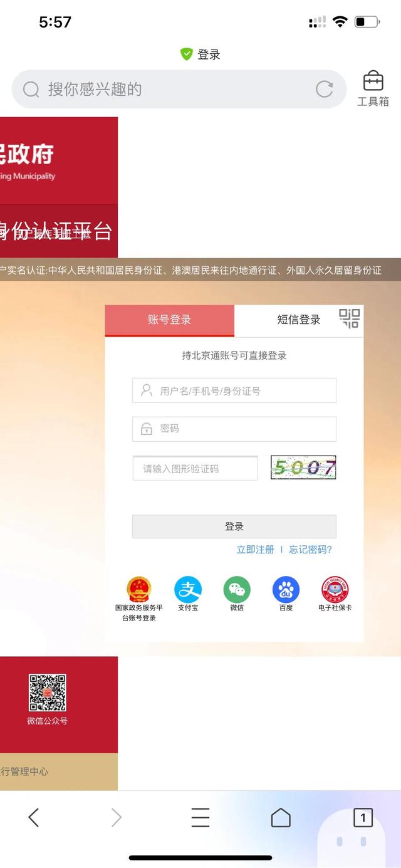The width and height of the screenshot is (401, 868).
Task: Focus the 密码 password field
Action: (x=234, y=429)
